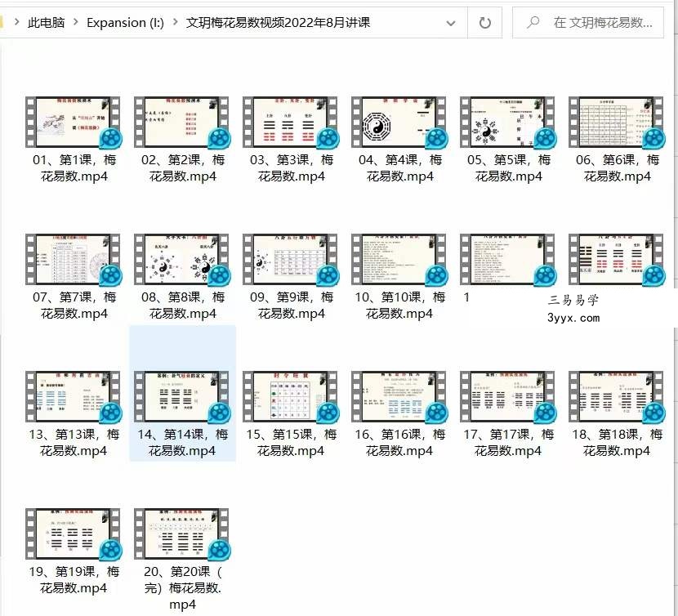Select the 13、第13课 video icon
This screenshot has height=616, width=678.
tap(73, 396)
